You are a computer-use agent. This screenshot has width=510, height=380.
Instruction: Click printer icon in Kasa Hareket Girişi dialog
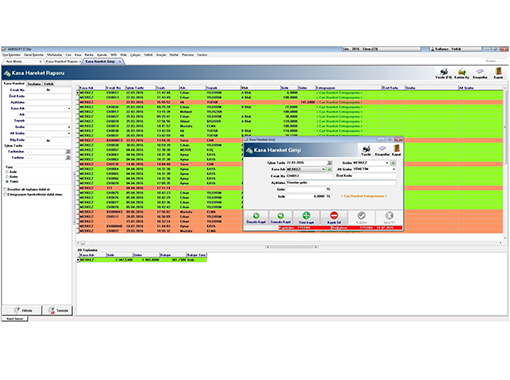366,149
